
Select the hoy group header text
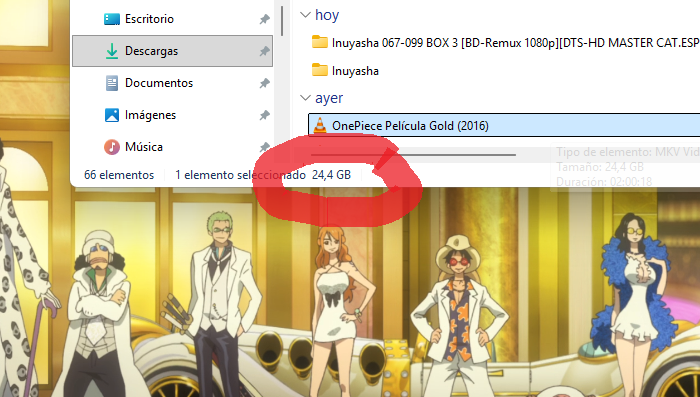pyautogui.click(x=327, y=15)
